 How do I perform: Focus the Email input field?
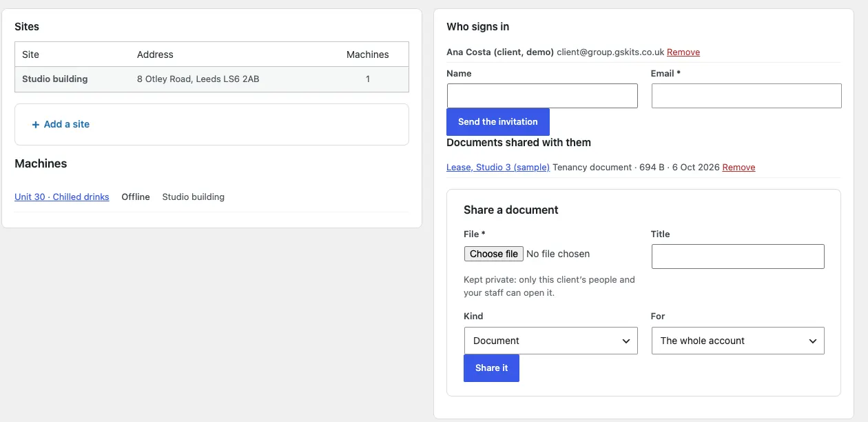[x=747, y=96]
